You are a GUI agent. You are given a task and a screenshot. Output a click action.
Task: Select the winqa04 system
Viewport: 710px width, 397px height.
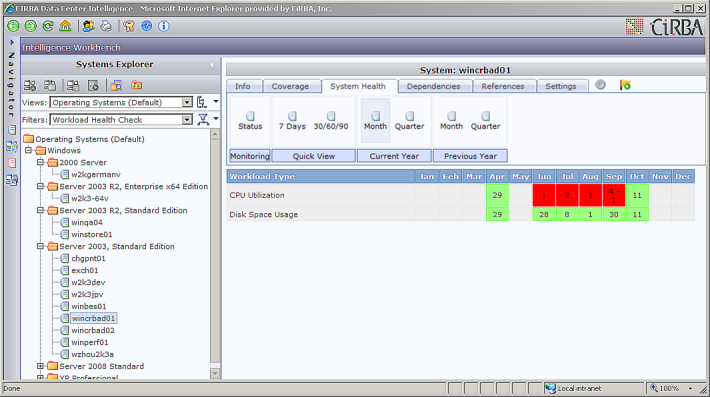(x=86, y=222)
